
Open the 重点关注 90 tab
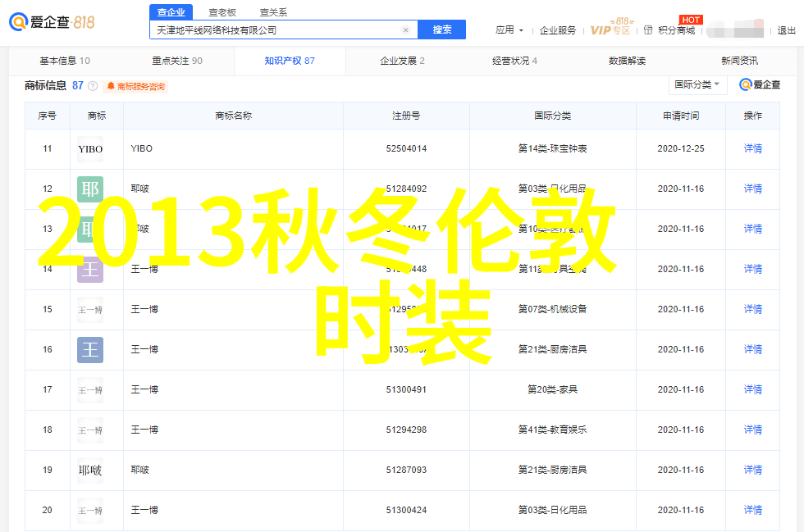(177, 61)
